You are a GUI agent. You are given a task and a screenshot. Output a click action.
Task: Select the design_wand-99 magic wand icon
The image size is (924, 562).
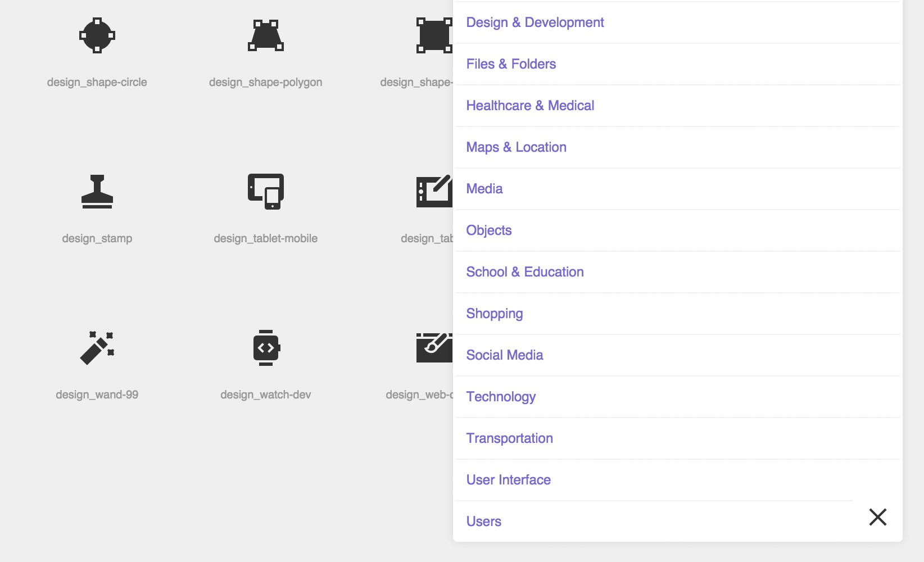pyautogui.click(x=98, y=347)
